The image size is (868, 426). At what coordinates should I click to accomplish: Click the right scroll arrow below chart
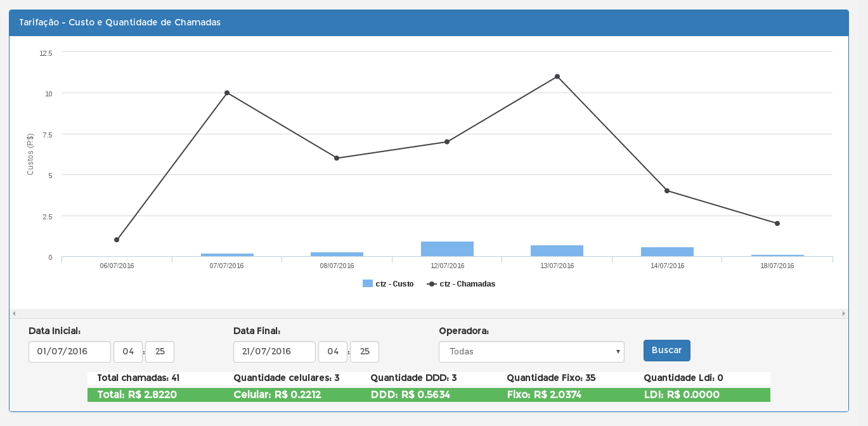click(x=843, y=313)
